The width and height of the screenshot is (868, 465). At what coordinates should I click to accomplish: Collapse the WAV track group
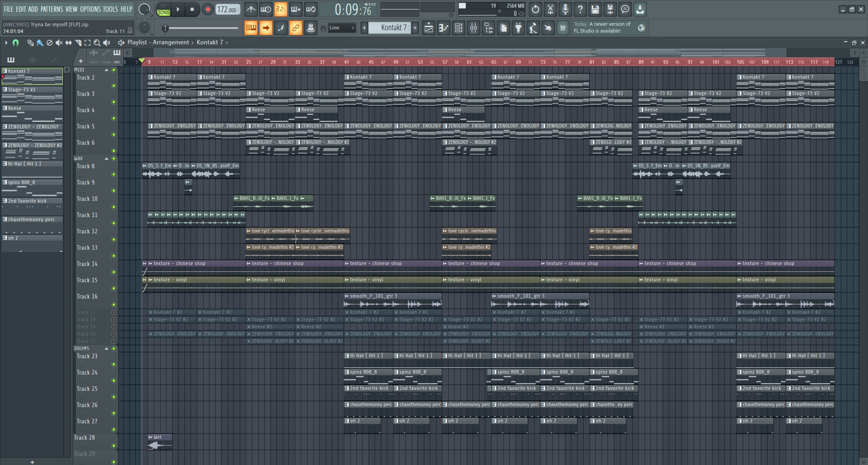click(x=107, y=159)
